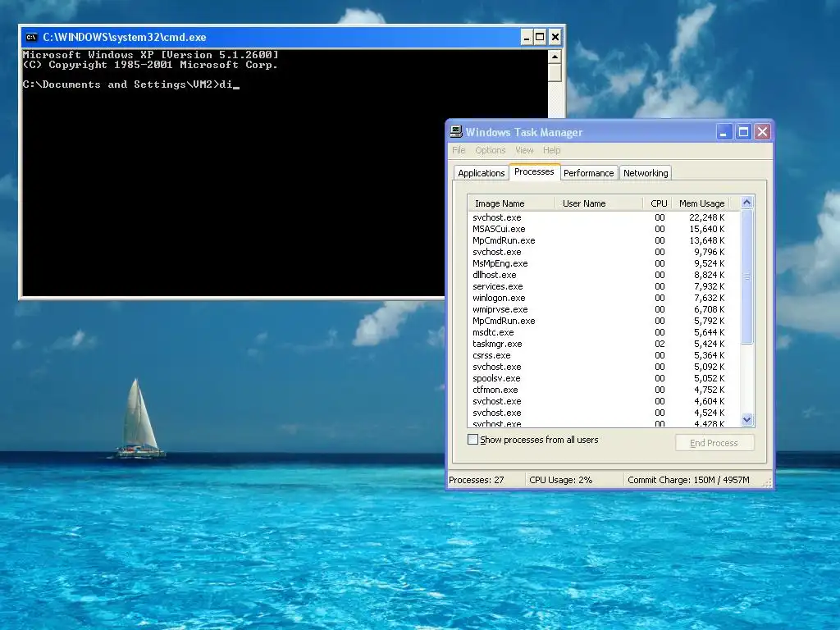Sort processes by Mem Usage column
The image size is (840, 630).
pos(701,203)
